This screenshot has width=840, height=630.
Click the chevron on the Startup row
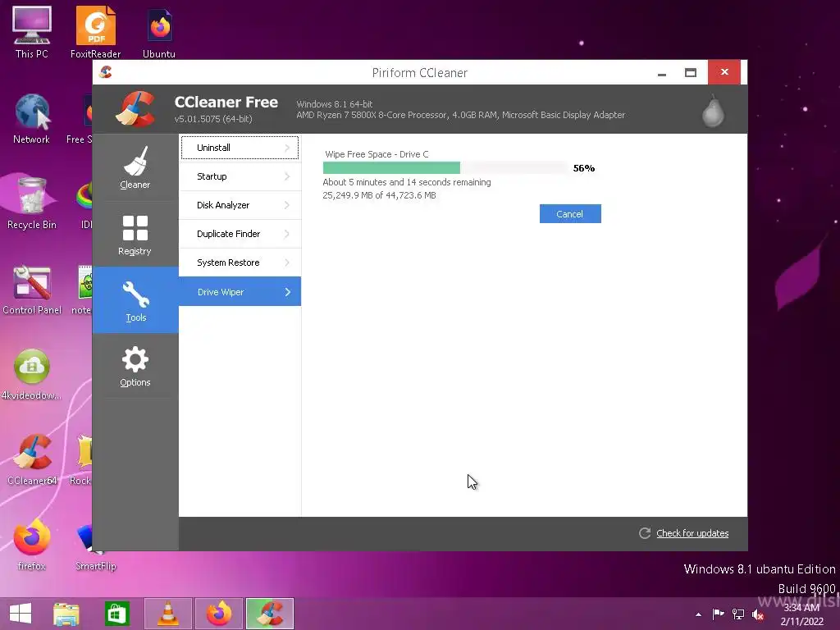(x=287, y=176)
